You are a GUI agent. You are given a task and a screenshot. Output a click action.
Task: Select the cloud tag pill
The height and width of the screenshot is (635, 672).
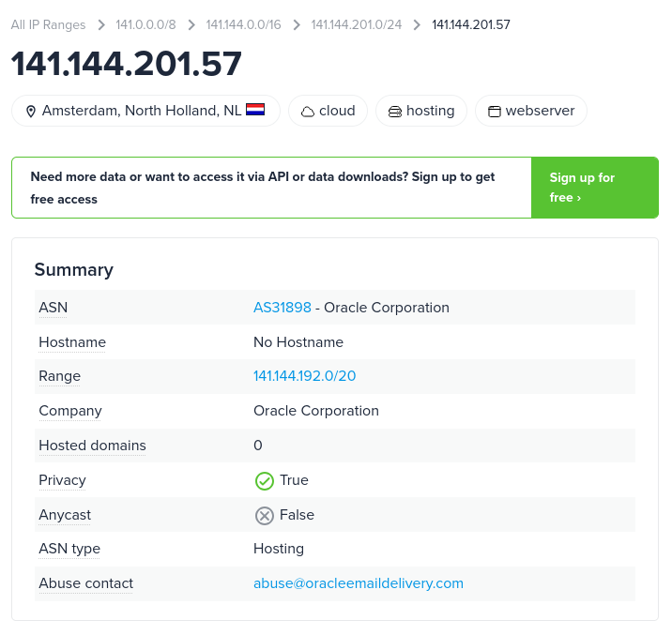pyautogui.click(x=328, y=111)
